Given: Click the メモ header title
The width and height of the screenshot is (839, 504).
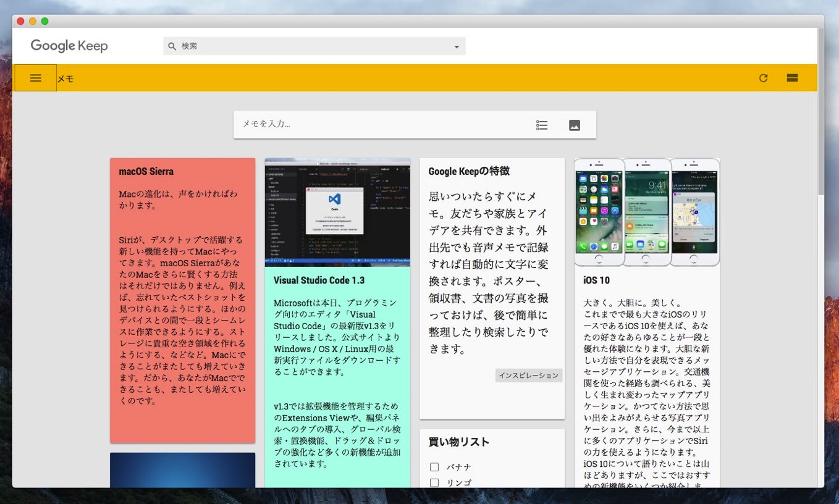Looking at the screenshot, I should [x=65, y=78].
